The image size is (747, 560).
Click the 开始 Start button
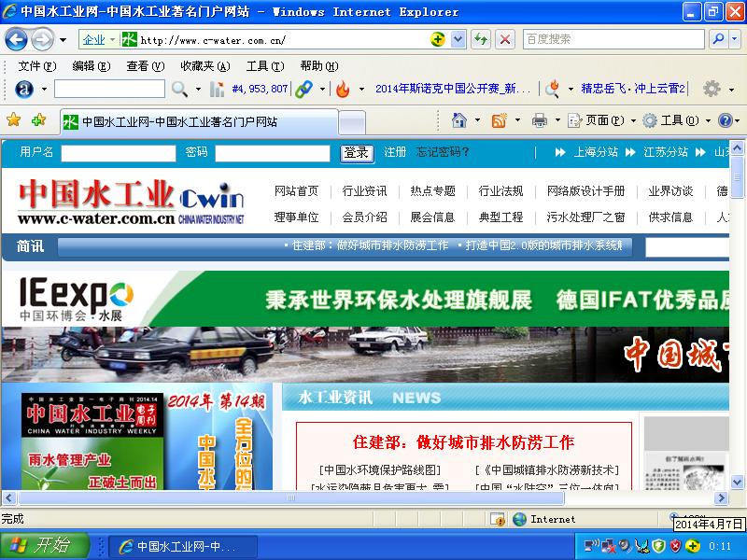[45, 546]
